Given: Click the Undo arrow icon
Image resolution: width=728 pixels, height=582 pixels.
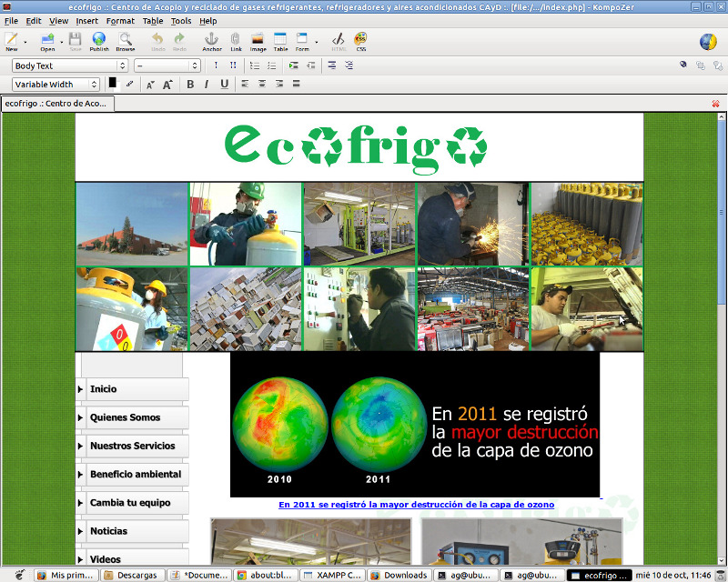Looking at the screenshot, I should tap(157, 41).
